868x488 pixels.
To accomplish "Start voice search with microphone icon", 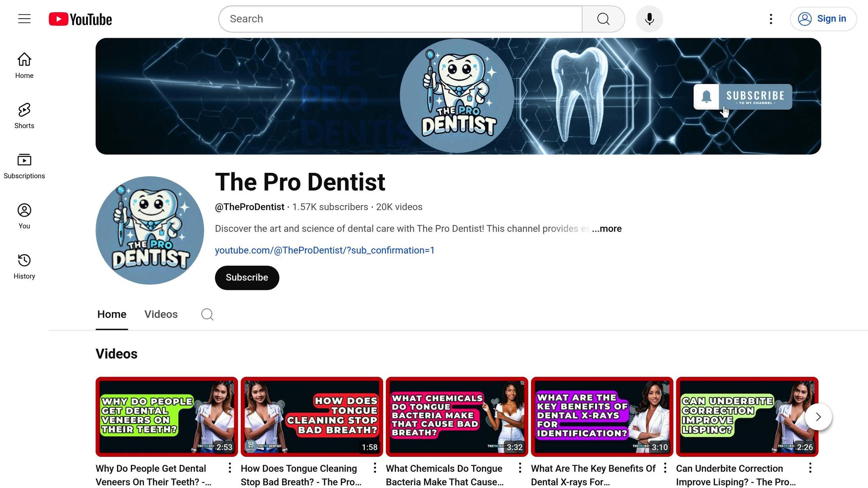I will (x=649, y=19).
